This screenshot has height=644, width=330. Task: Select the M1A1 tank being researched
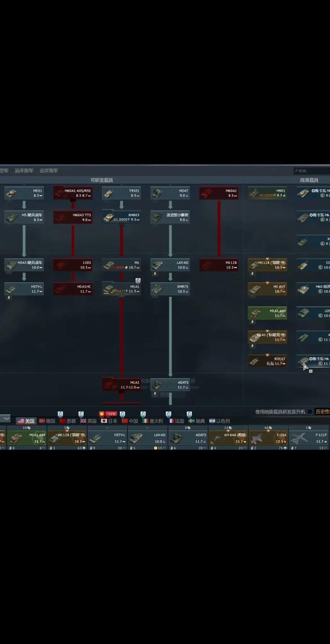click(x=121, y=289)
